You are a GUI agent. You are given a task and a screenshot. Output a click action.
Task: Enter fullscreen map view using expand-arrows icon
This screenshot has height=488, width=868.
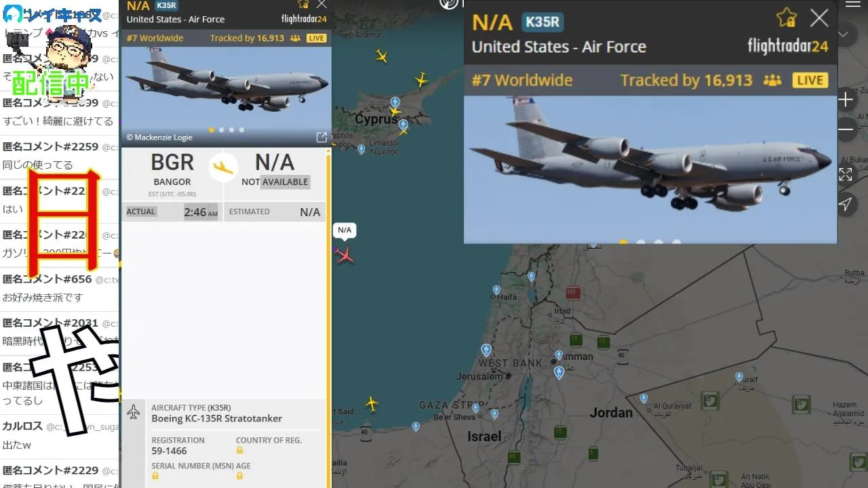click(x=846, y=175)
